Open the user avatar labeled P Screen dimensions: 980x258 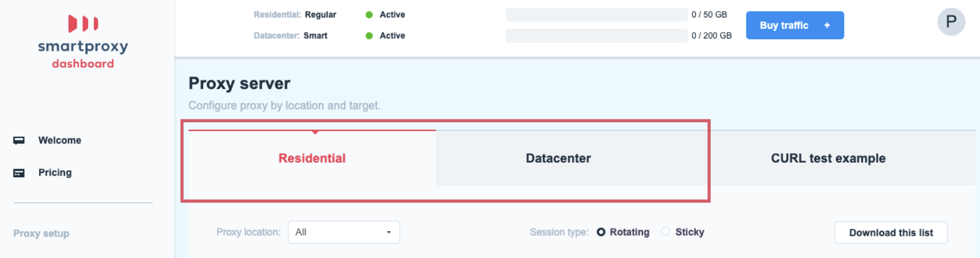coord(951,22)
